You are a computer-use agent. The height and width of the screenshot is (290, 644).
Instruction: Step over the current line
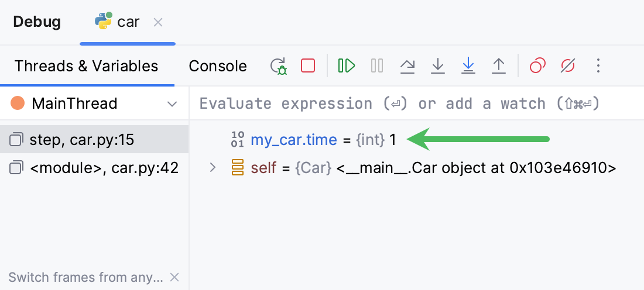pos(407,65)
